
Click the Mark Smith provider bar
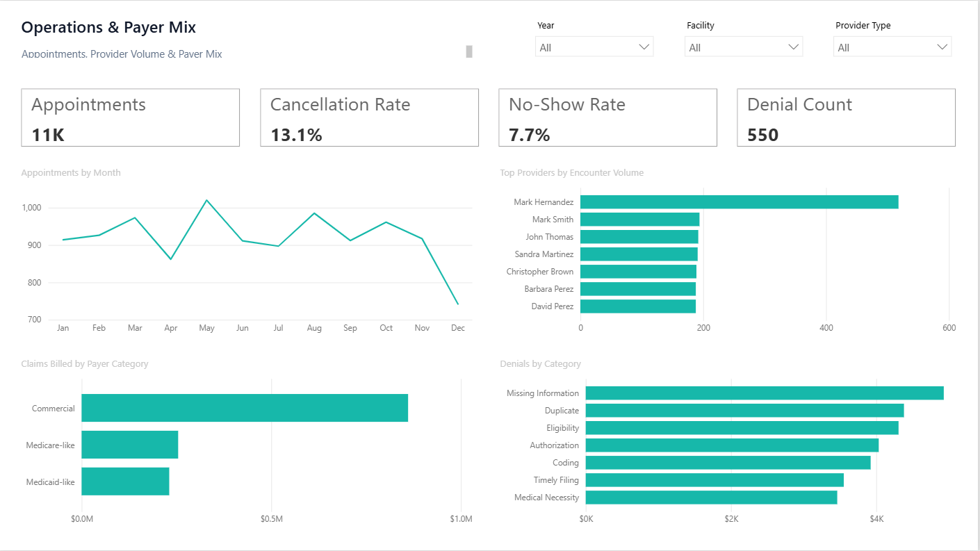[x=639, y=220]
